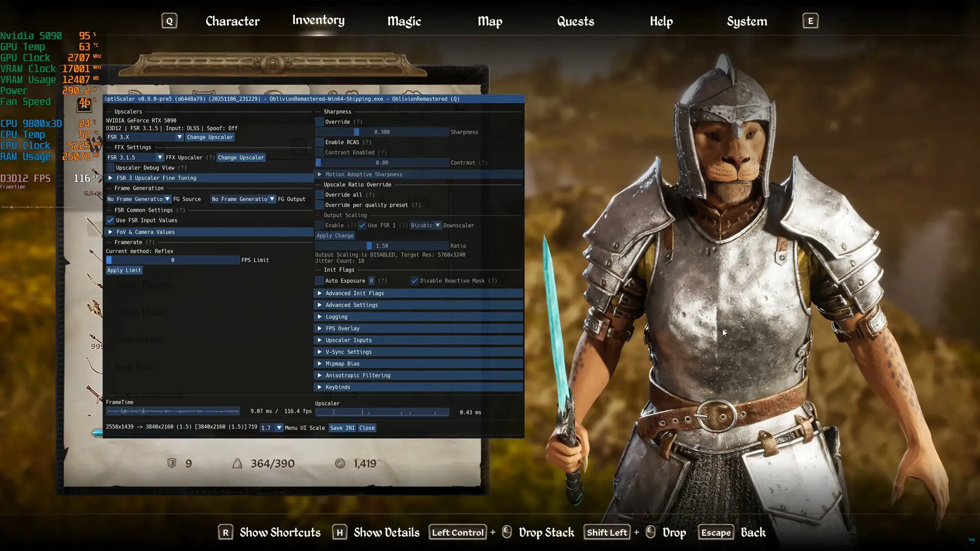Expand the FoV & Camera Values section
This screenshot has height=551, width=980.
point(209,232)
